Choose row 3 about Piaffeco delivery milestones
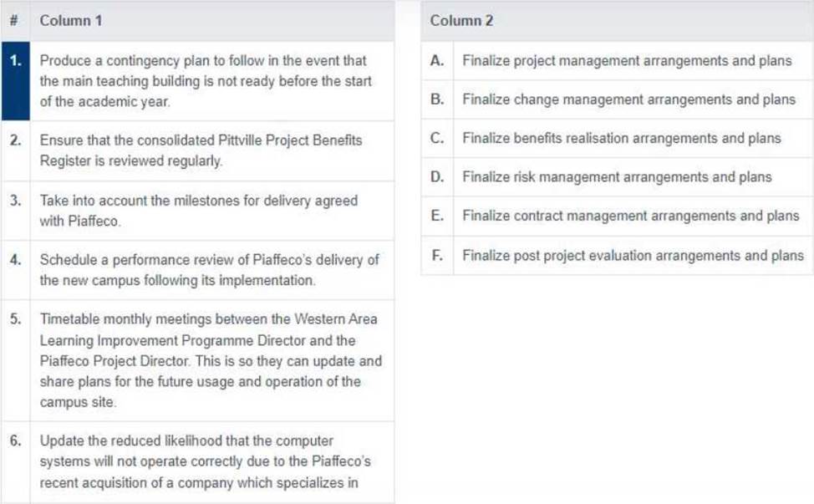 pyautogui.click(x=198, y=211)
